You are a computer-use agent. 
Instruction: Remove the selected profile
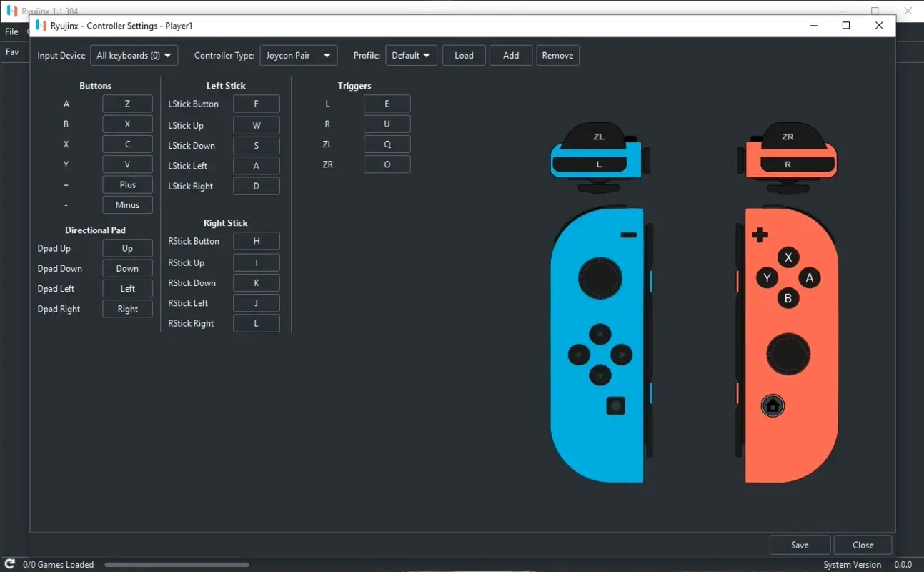[557, 55]
